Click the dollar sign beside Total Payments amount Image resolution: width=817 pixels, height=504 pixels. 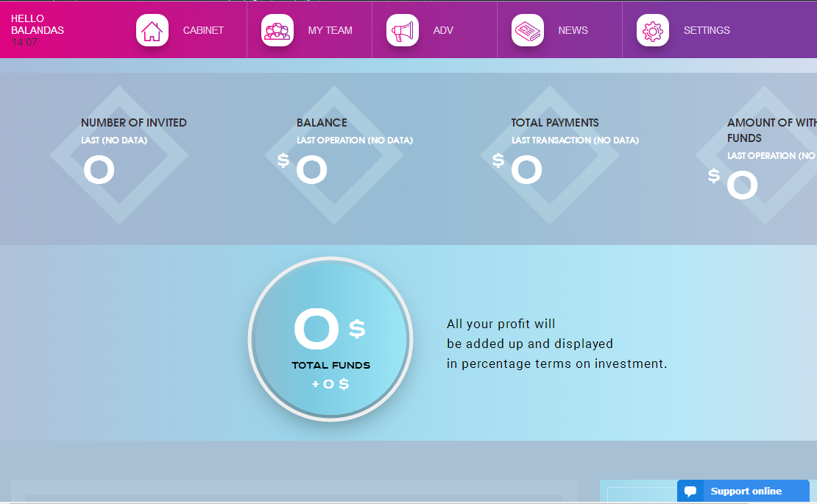pyautogui.click(x=498, y=160)
